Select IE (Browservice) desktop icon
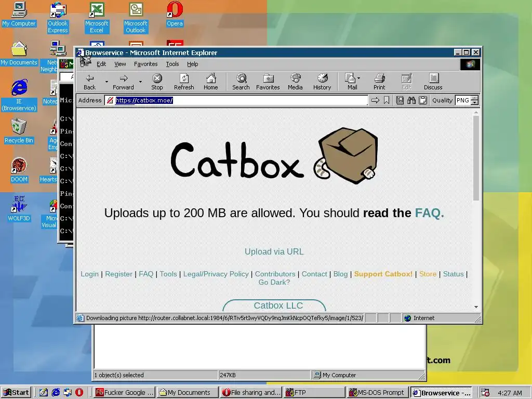The width and height of the screenshot is (532, 399). 19,96
